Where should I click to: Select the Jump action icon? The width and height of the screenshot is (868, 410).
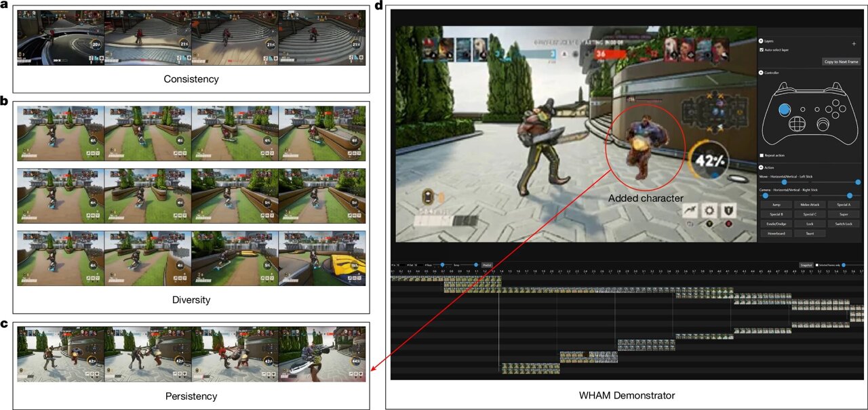[x=775, y=205]
